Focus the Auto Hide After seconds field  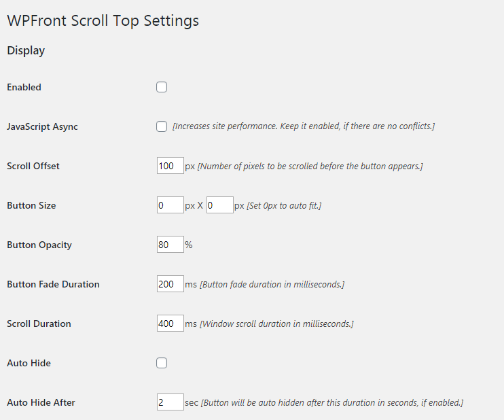170,402
